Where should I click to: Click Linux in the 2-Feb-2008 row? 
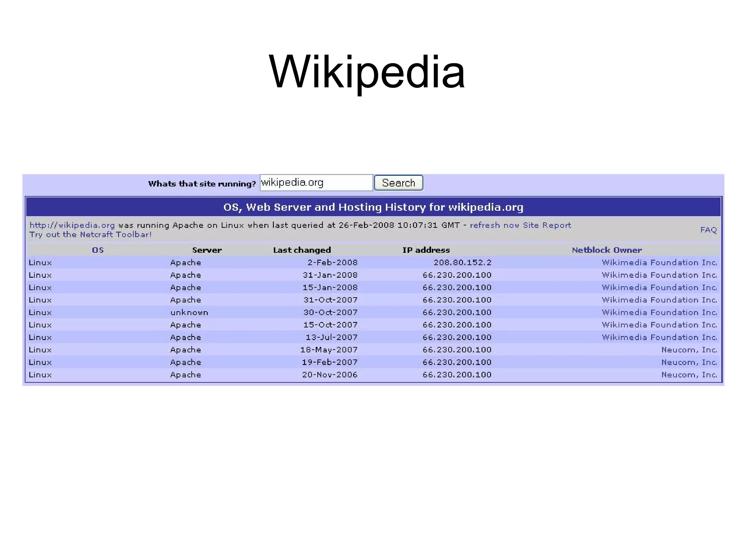pos(40,262)
